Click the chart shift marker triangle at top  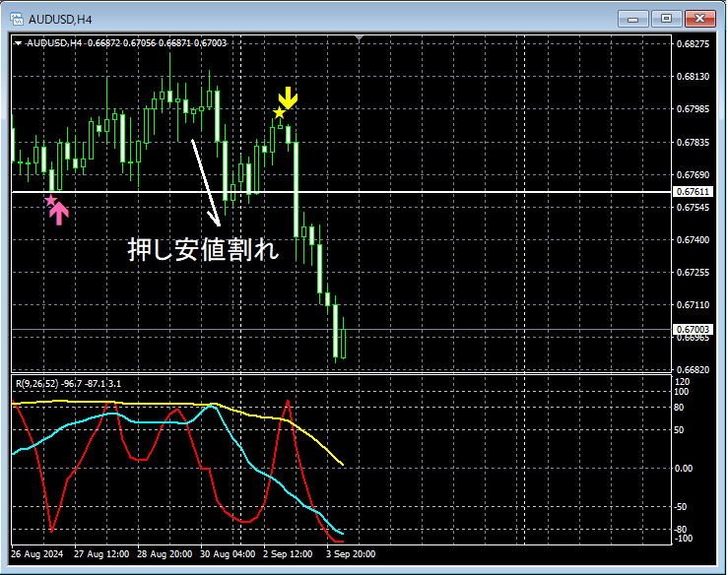[x=359, y=37]
